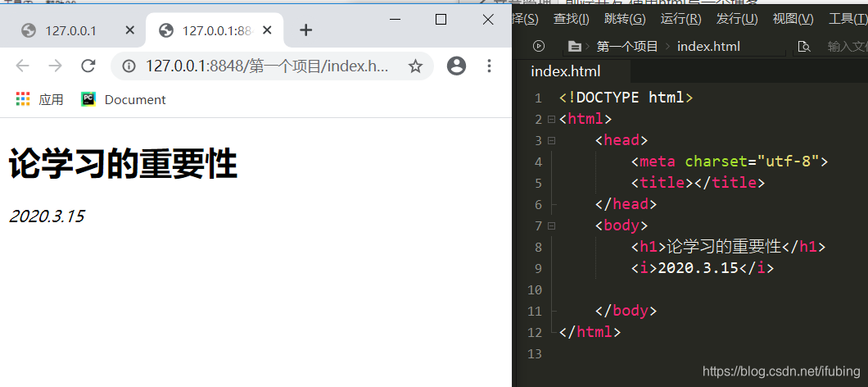
Task: Click line number 13 in the editor
Action: coord(535,353)
